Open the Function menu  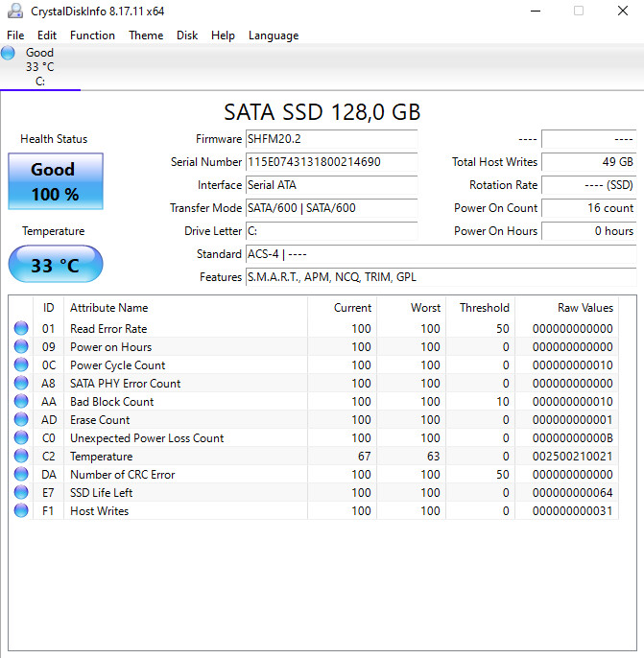click(x=92, y=35)
